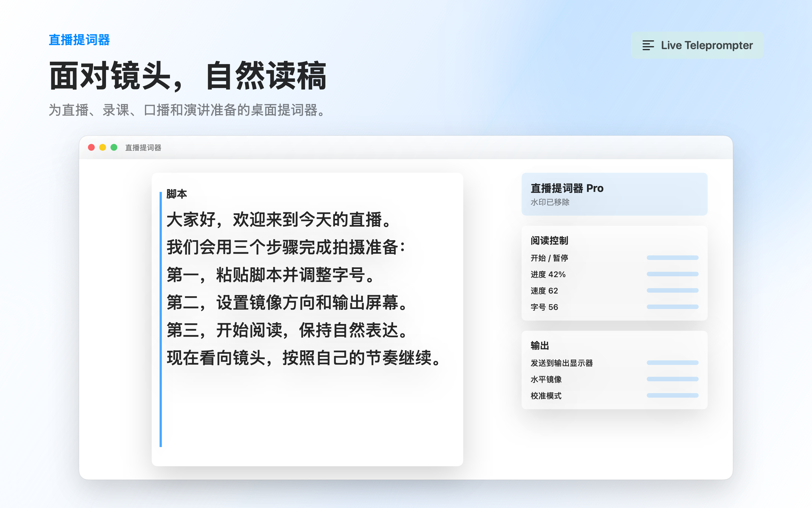Click the 字号 56 bar
The width and height of the screenshot is (812, 508).
tap(672, 307)
